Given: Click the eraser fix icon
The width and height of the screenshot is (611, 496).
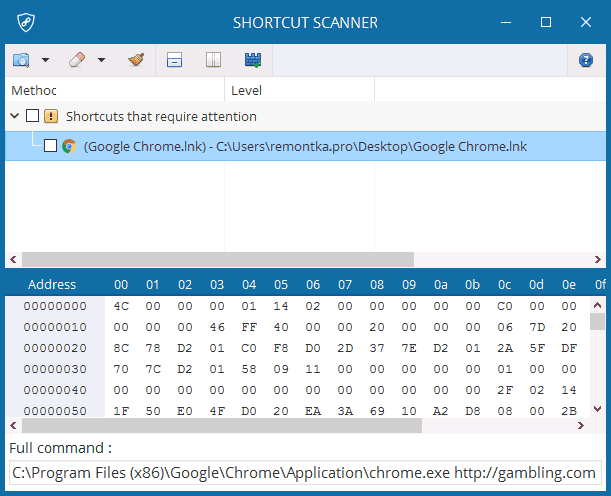Looking at the screenshot, I should click(77, 60).
